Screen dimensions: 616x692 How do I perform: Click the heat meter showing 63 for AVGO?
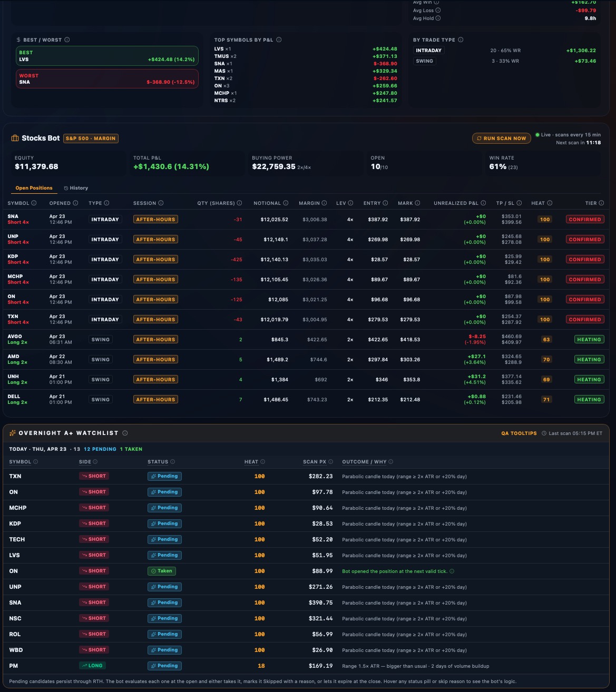point(545,339)
